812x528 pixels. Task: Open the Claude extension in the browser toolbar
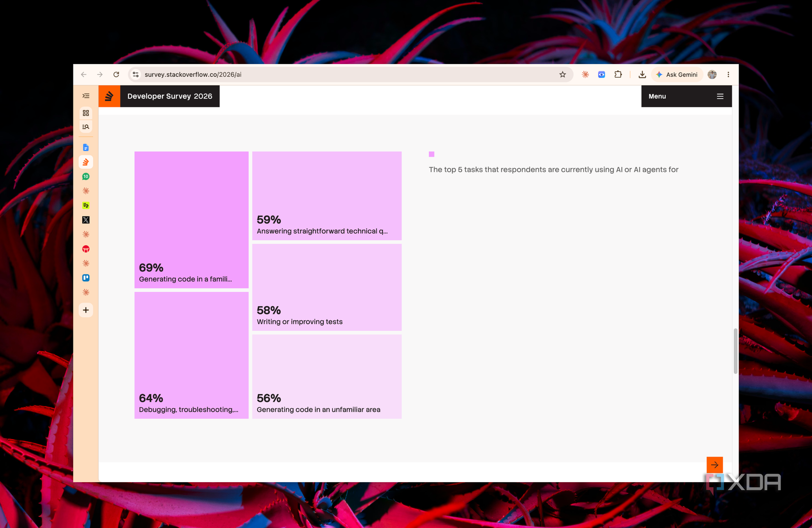coord(585,75)
